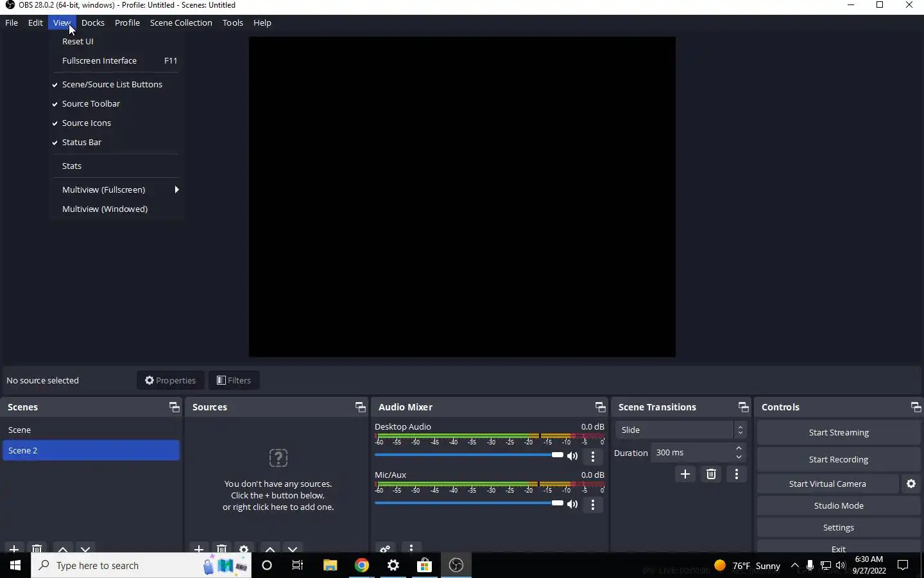Viewport: 924px width, 578px height.
Task: Open Audio Mixer bottom three-dot menu
Action: coord(411,549)
